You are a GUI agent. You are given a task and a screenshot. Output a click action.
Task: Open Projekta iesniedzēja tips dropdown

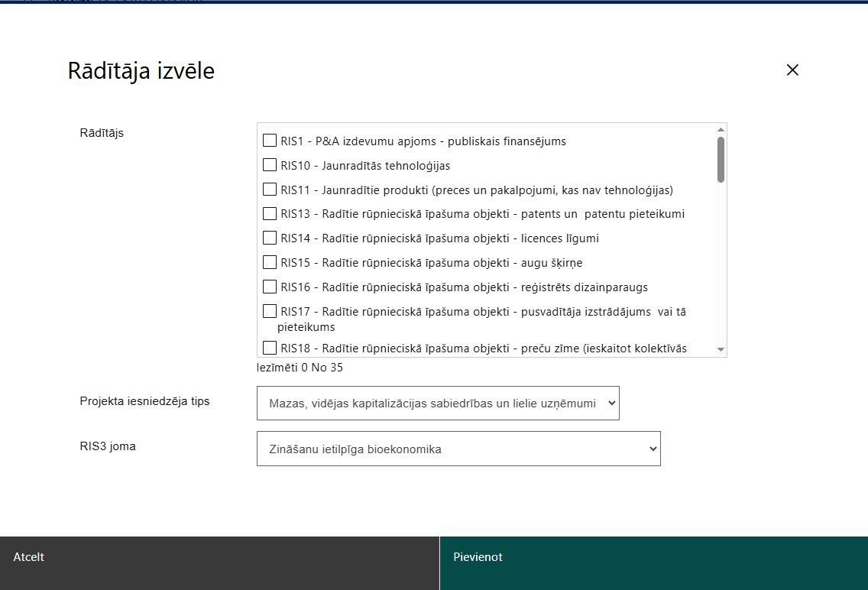pos(438,403)
